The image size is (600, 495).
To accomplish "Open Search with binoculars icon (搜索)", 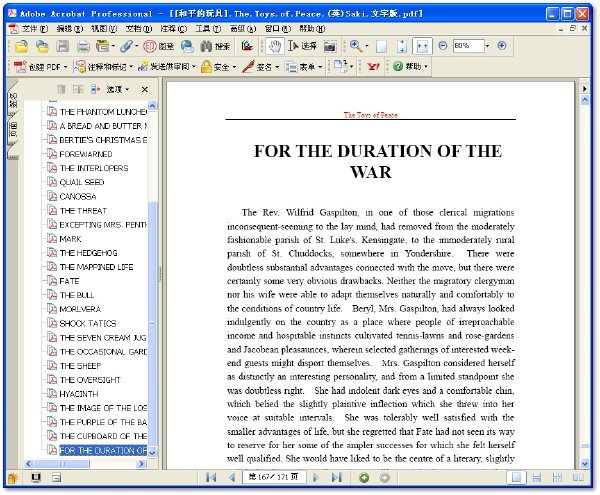I will [215, 46].
